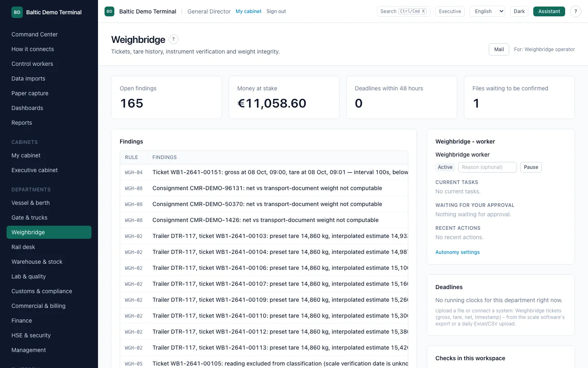The height and width of the screenshot is (368, 588).
Task: Click Sign out in the top bar
Action: pos(276,11)
